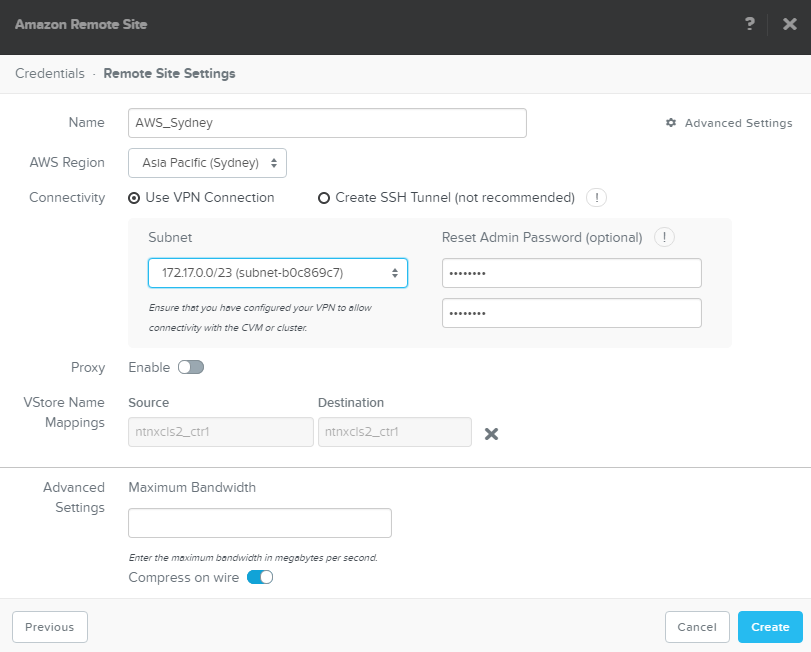This screenshot has width=811, height=652.
Task: Expand the Subnet dropdown list
Action: point(278,273)
